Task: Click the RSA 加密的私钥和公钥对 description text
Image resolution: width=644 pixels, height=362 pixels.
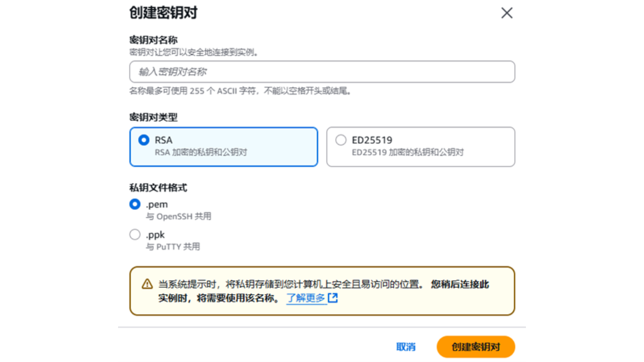Action: point(201,152)
